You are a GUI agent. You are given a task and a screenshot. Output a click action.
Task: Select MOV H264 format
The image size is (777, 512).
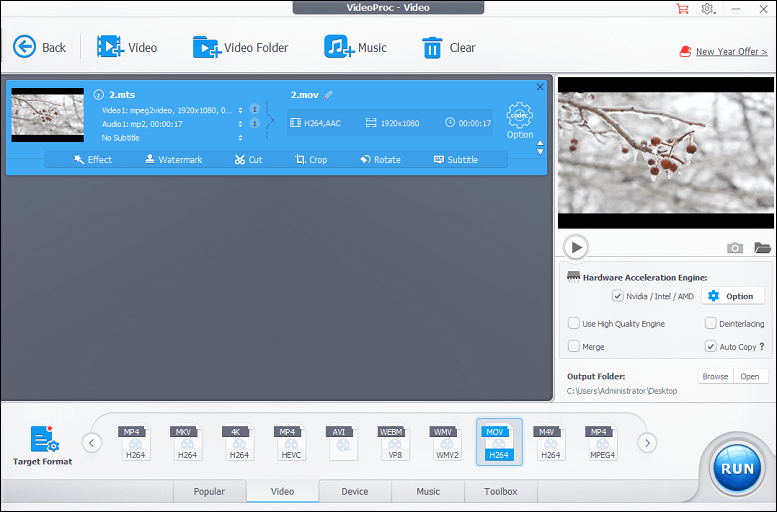click(x=499, y=442)
